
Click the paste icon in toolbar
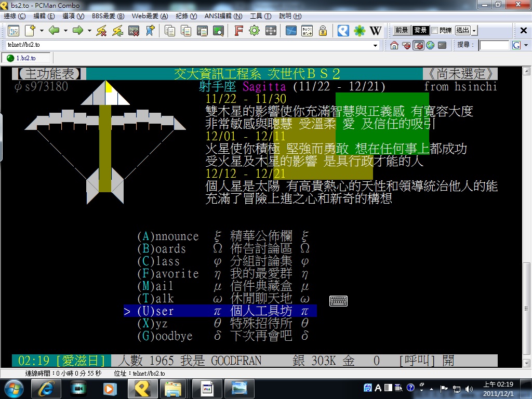[x=202, y=31]
